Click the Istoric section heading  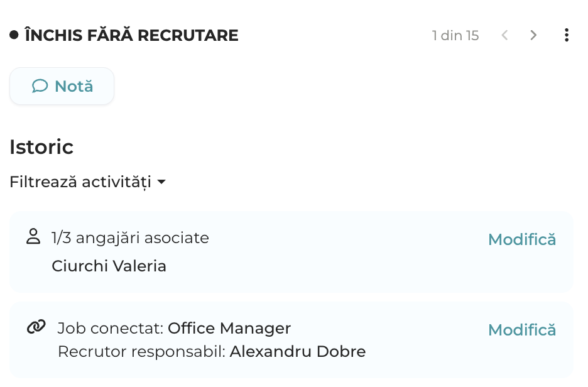[x=41, y=146]
